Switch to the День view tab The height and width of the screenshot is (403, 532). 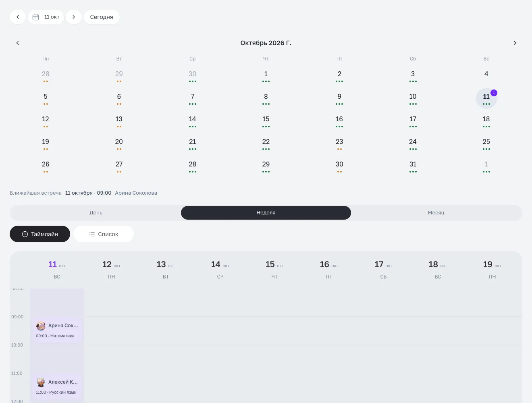pos(96,213)
